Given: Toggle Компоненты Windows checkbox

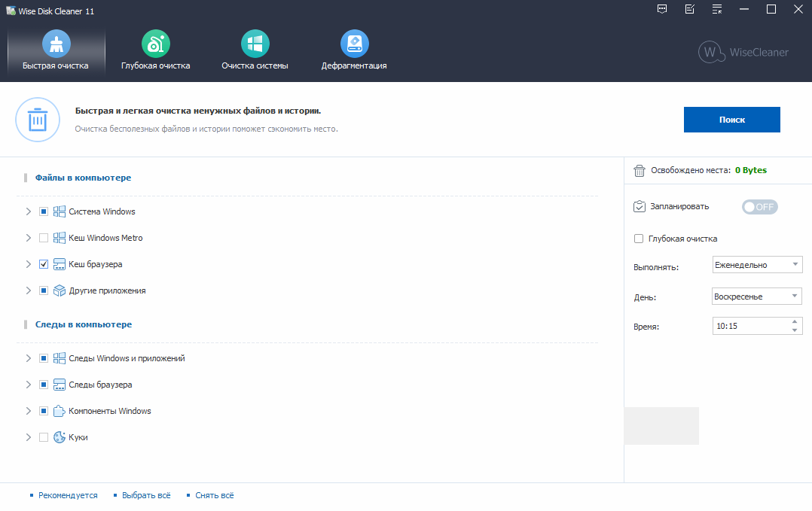Looking at the screenshot, I should click(44, 411).
